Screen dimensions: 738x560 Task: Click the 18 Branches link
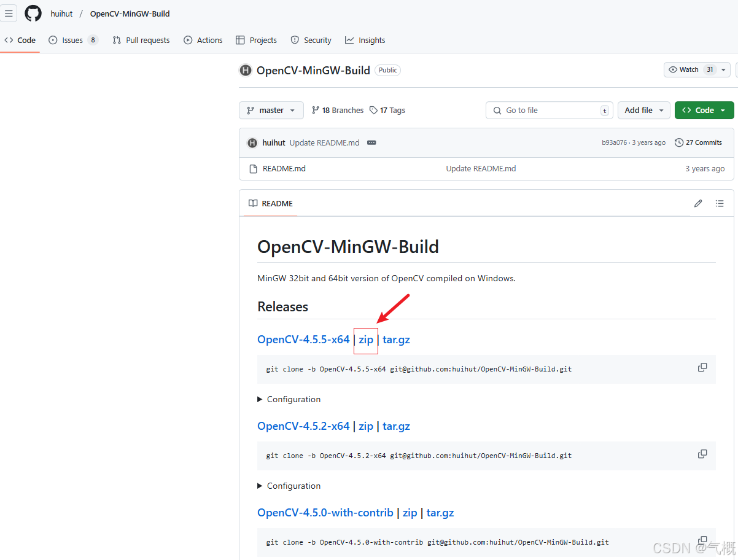(x=337, y=110)
